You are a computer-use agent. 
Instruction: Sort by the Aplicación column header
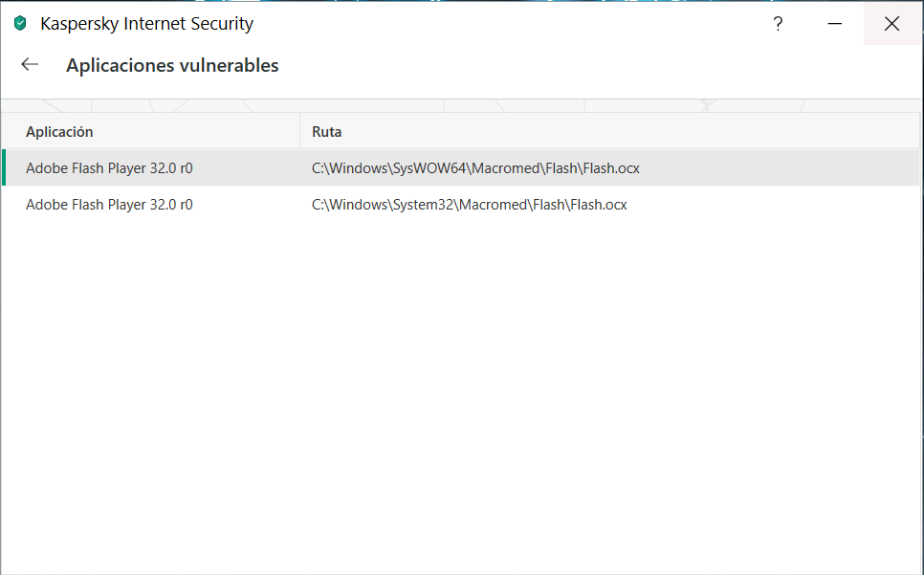coord(59,132)
